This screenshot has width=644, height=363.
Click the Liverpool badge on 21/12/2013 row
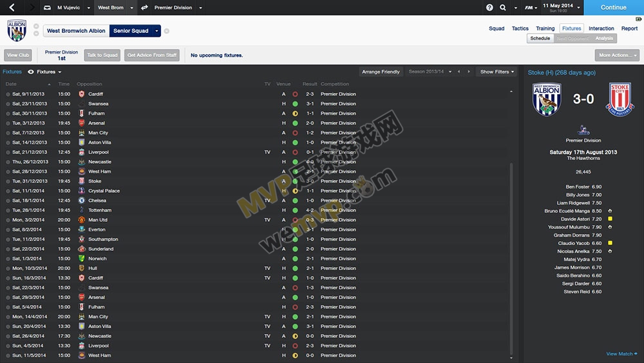pos(81,152)
